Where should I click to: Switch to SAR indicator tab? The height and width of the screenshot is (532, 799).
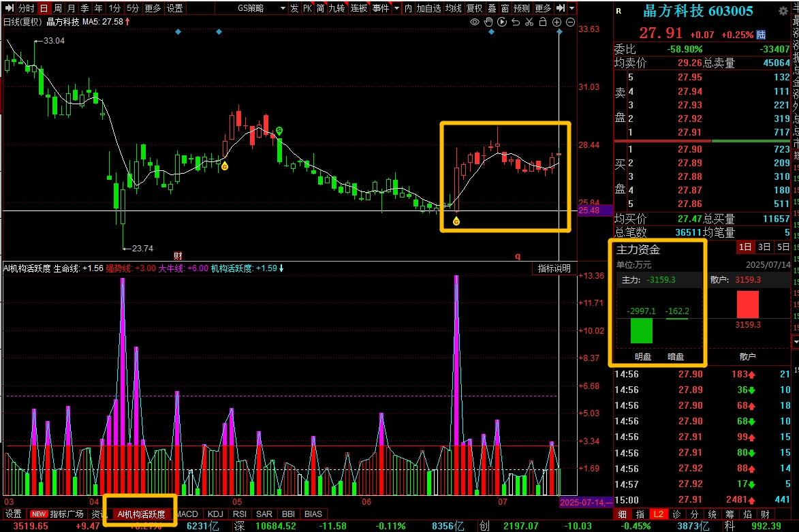pos(264,514)
